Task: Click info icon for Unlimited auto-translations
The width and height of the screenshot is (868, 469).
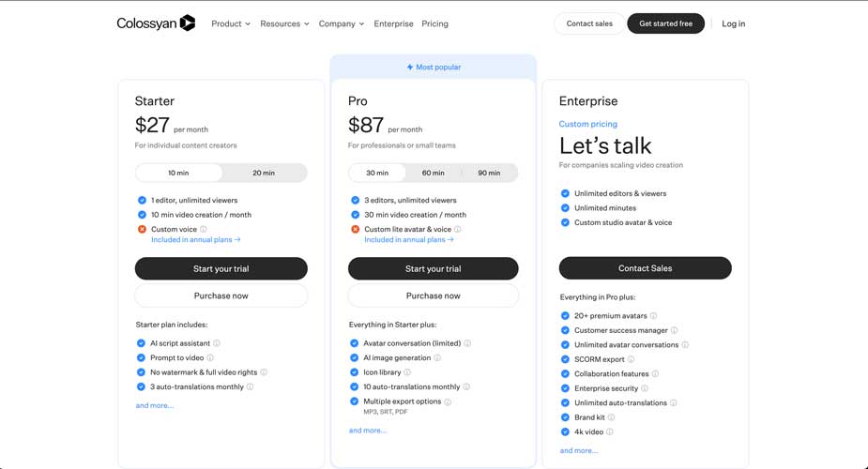Action: pyautogui.click(x=673, y=402)
